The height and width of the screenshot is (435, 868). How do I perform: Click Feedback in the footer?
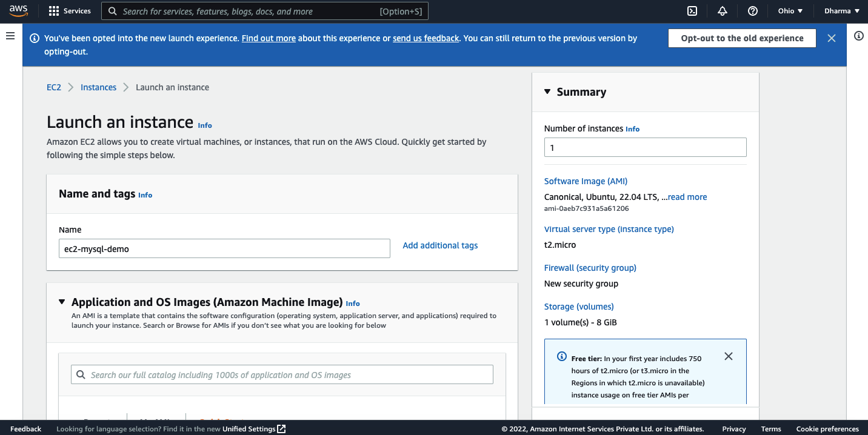25,429
